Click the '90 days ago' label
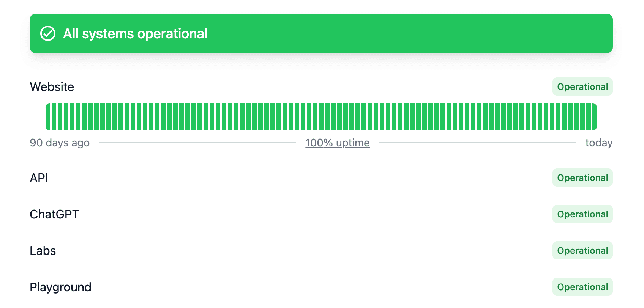 tap(60, 143)
